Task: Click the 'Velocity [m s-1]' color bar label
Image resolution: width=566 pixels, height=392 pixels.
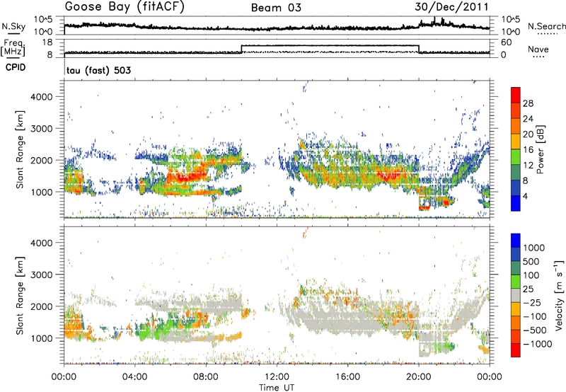Action: tap(559, 296)
